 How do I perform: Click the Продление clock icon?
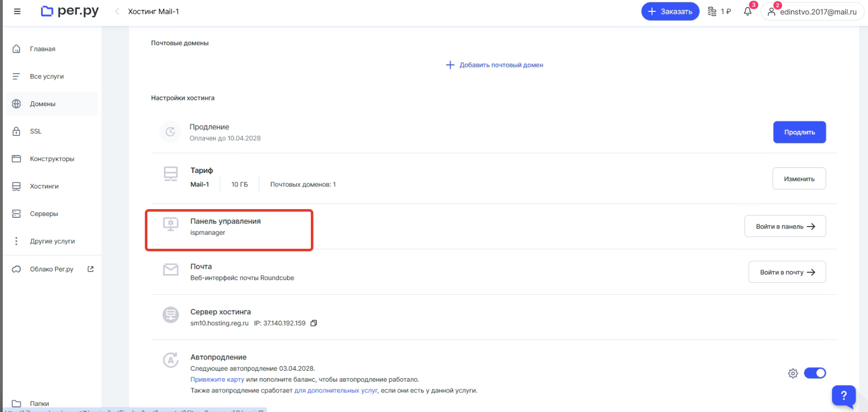coord(170,132)
